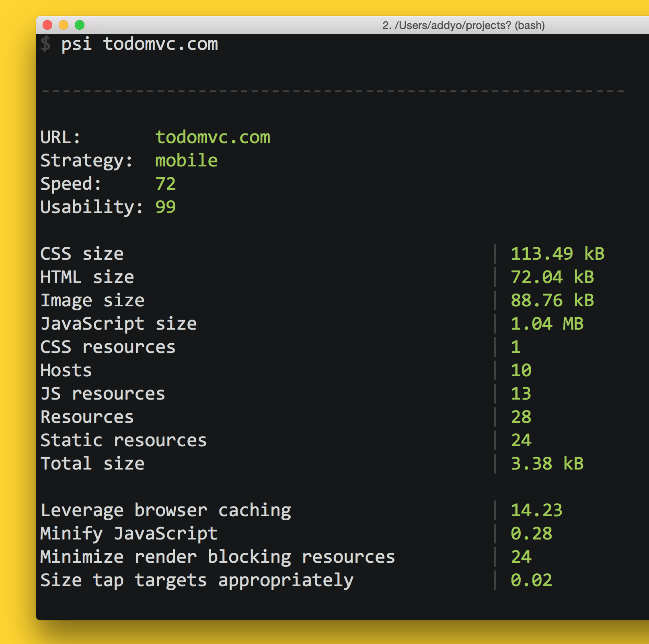Click 'Minimize render blocking resources' label

[x=218, y=558]
